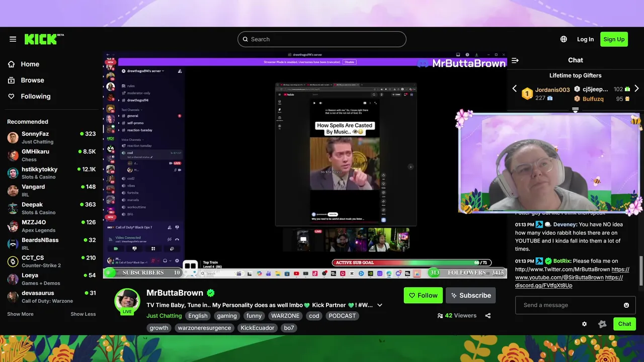
Task: Open Deepak recommended channel
Action: pos(51,208)
